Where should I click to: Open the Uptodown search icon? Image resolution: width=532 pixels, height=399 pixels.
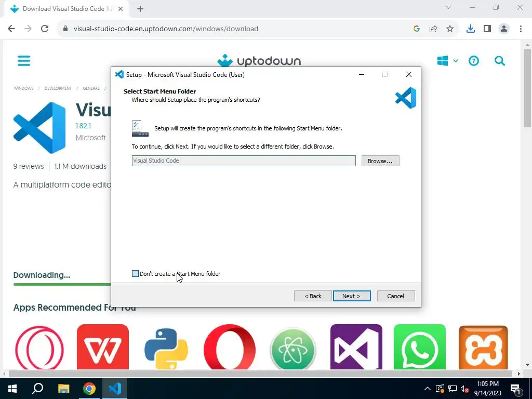pyautogui.click(x=499, y=61)
